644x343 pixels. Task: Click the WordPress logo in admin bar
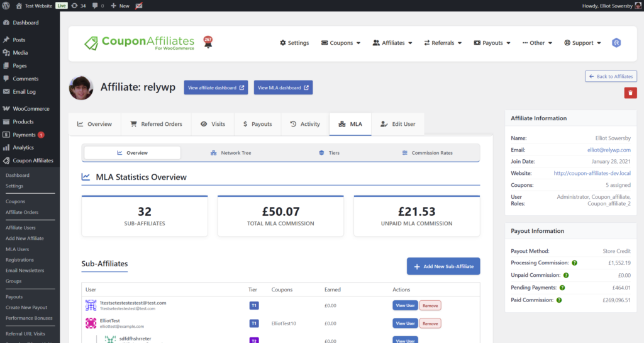pyautogui.click(x=7, y=6)
